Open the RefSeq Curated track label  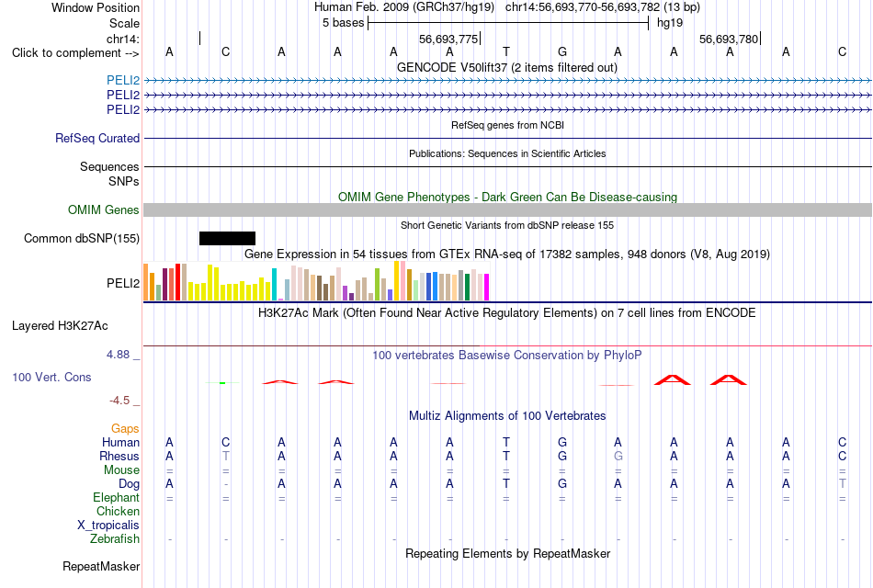(x=97, y=138)
